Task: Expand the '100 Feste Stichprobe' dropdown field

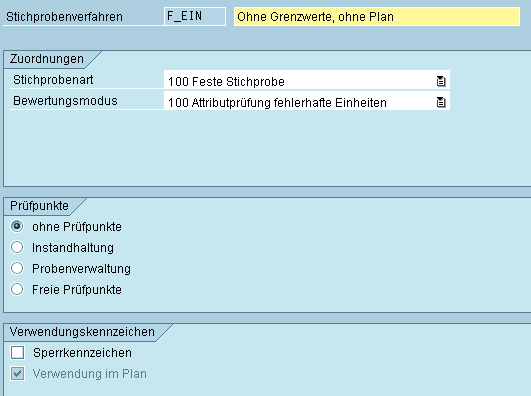Action: coord(307,81)
